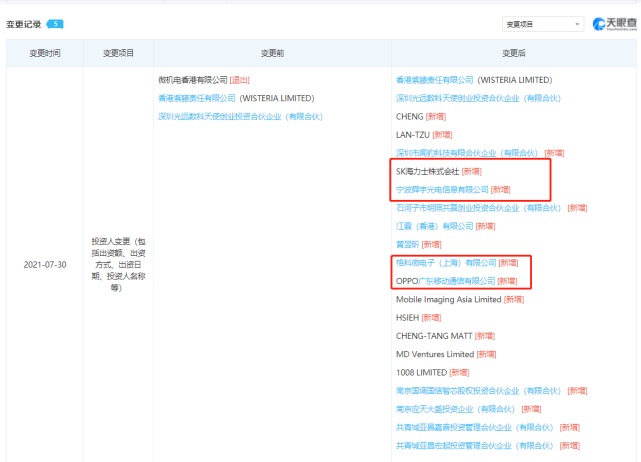Viewport: 641px width, 462px height.
Task: Open the 黄翌昕 investor link
Action: pos(408,244)
